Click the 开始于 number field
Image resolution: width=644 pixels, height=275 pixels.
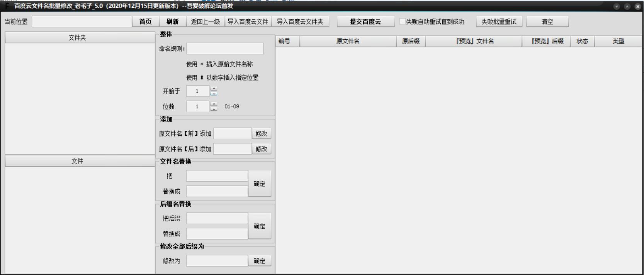pyautogui.click(x=198, y=91)
